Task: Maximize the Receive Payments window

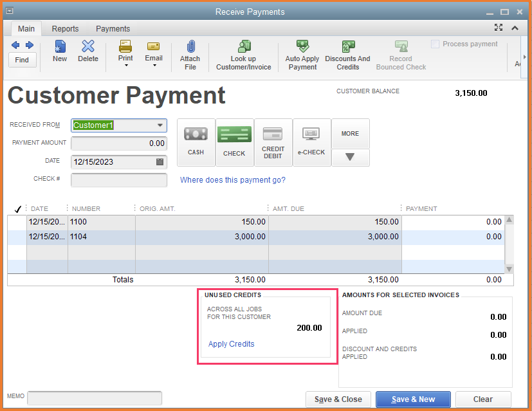Action: (x=504, y=12)
